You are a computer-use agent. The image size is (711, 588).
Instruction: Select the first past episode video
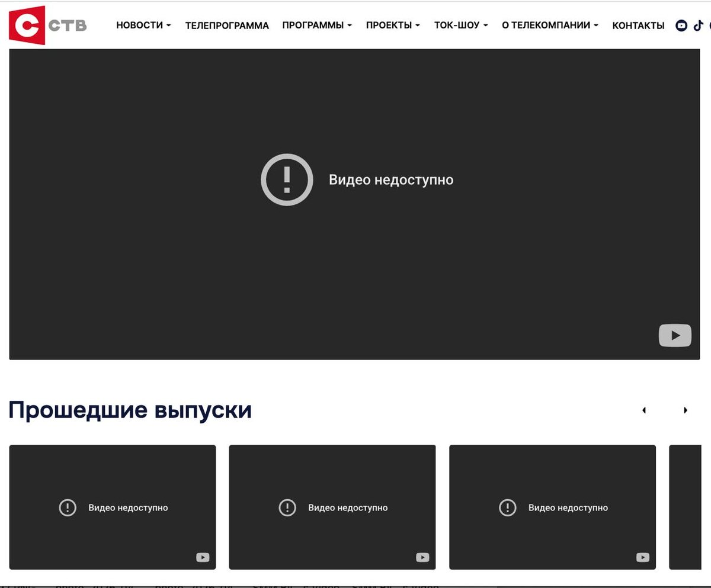113,507
